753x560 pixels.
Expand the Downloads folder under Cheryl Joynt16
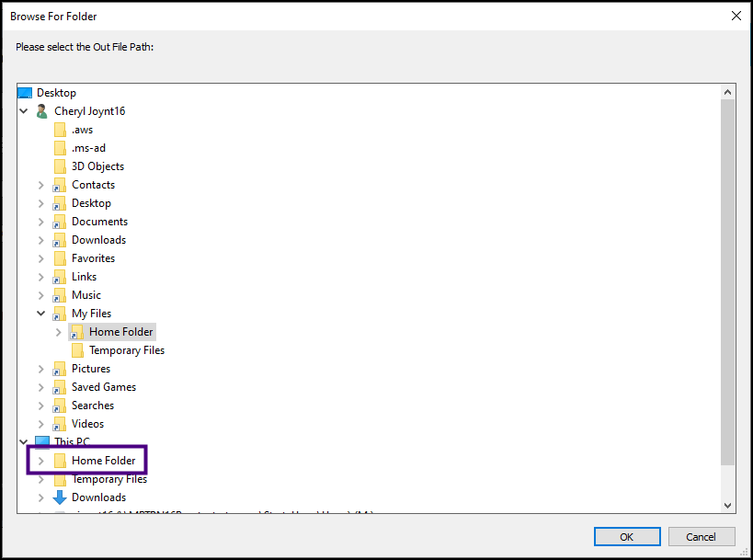coord(40,240)
